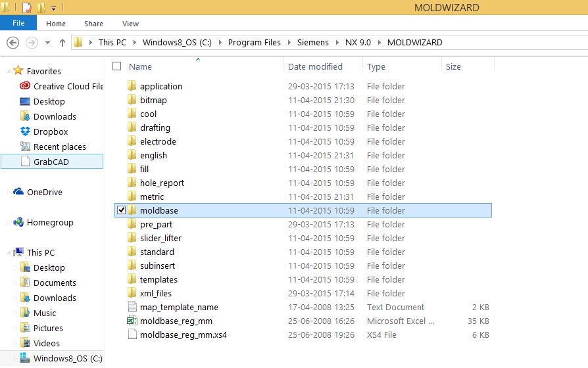Switch to the View ribbon tab
Viewport: 588px width, 368px height.
pyautogui.click(x=130, y=24)
